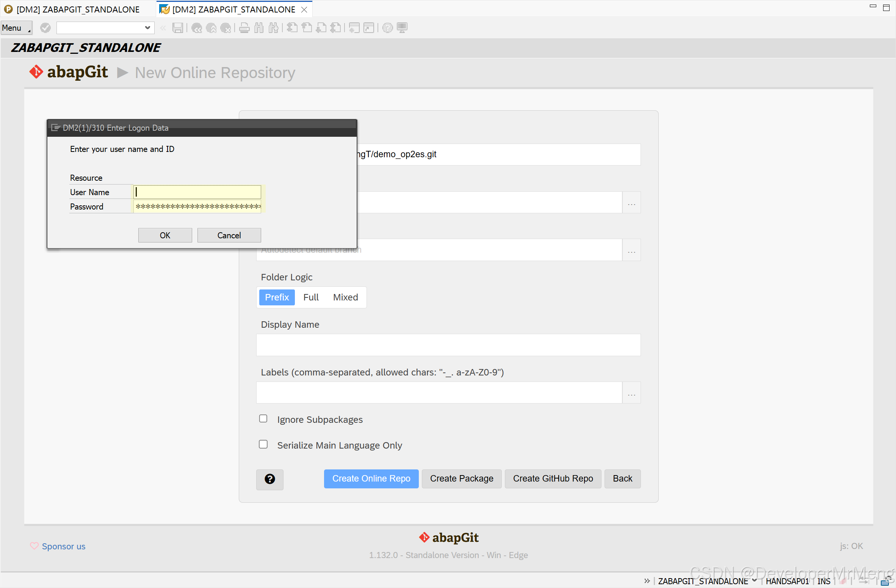Click the Save icon in toolbar
The image size is (896, 588).
point(177,28)
